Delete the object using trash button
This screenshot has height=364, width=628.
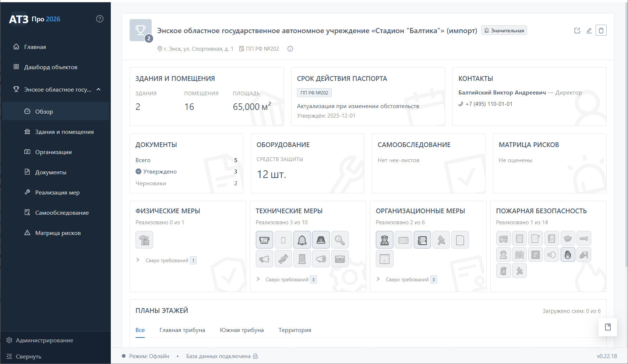click(x=601, y=31)
